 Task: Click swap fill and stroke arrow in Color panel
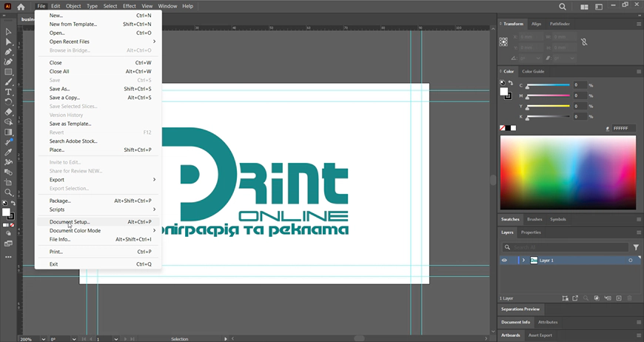(511, 83)
